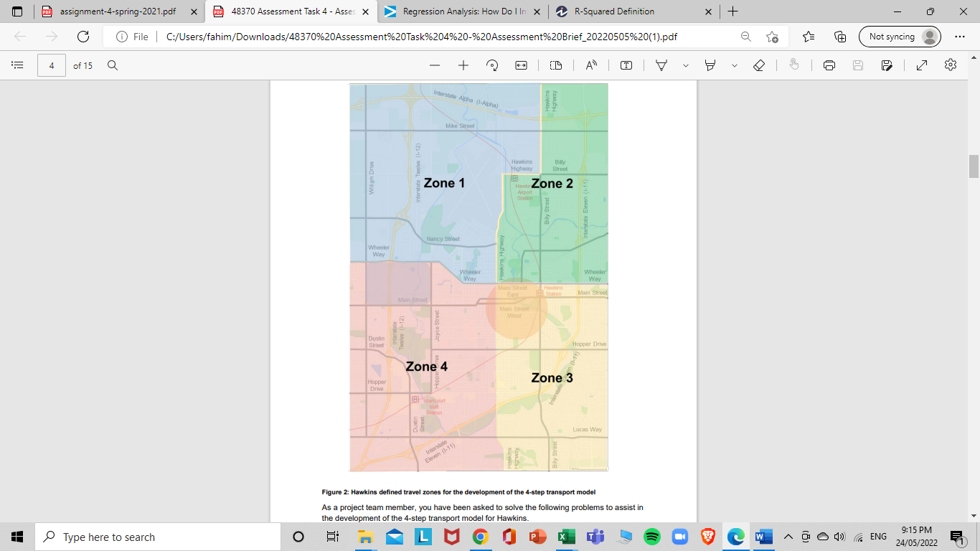This screenshot has width=980, height=551.
Task: Open Cortana from the taskbar
Action: 298,537
